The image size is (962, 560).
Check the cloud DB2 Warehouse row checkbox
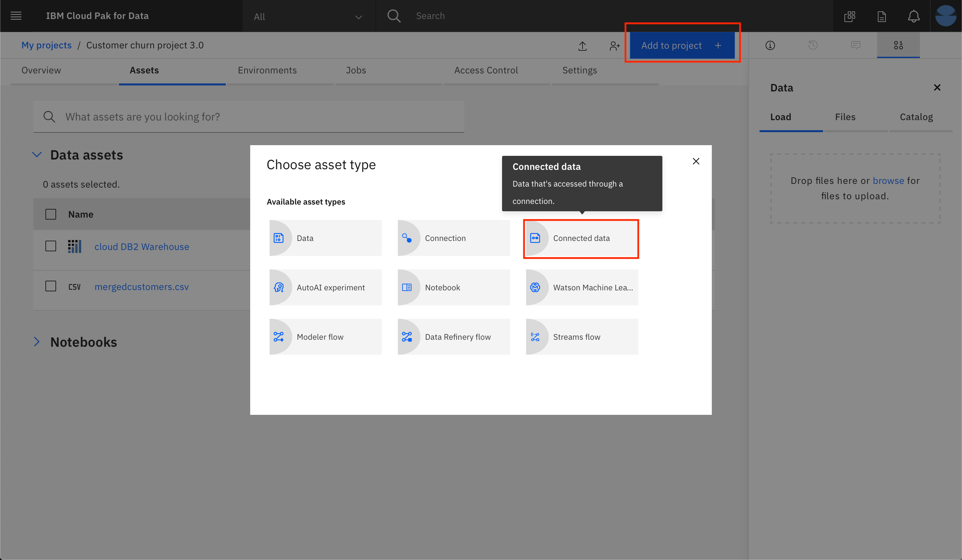click(51, 246)
